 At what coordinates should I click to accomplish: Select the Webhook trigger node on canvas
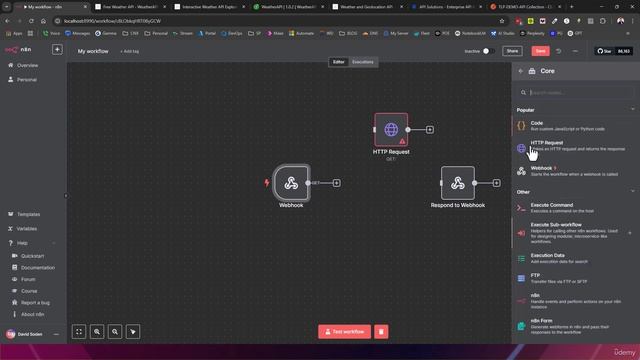pos(291,183)
